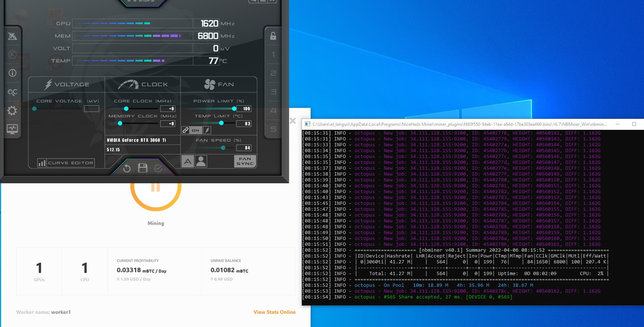Viewport: 644px width, 327px height.
Task: Maximize the nbminer console window
Action: click(635, 124)
